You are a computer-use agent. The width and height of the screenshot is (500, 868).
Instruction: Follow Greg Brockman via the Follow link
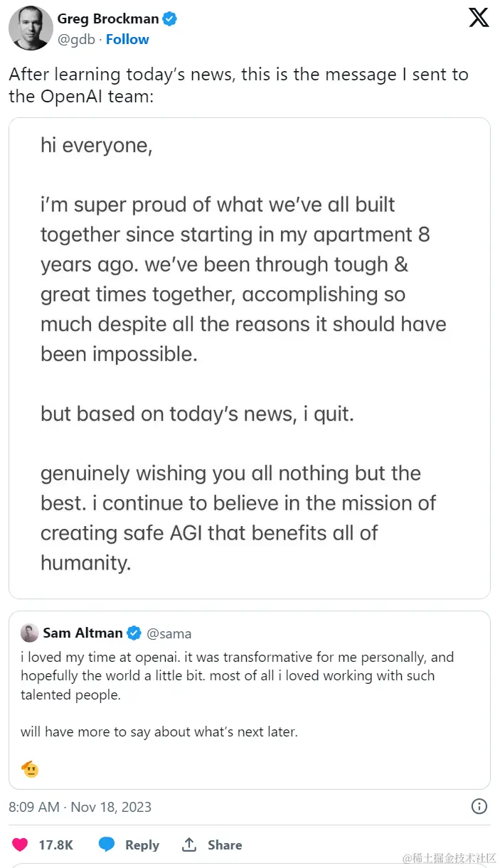127,39
